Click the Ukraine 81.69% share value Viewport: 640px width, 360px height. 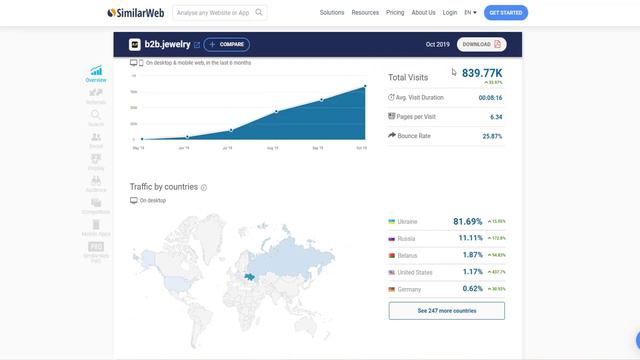[467, 221]
